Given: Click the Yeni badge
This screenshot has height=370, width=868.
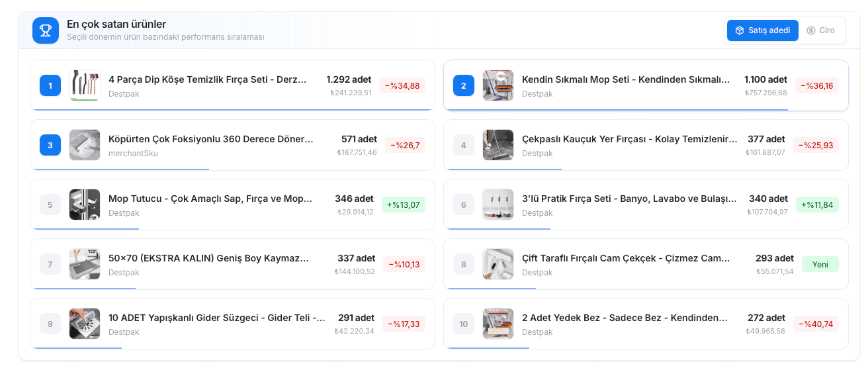Looking at the screenshot, I should 820,264.
